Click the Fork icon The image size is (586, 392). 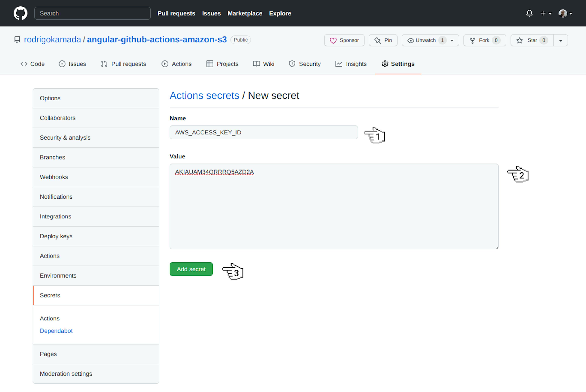pos(472,40)
